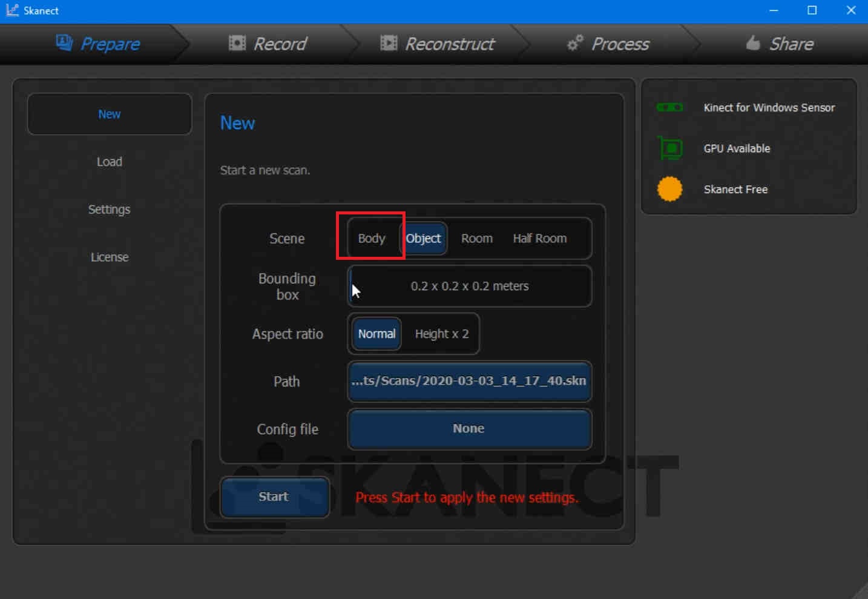Select Load in the sidebar
868x599 pixels.
[110, 162]
